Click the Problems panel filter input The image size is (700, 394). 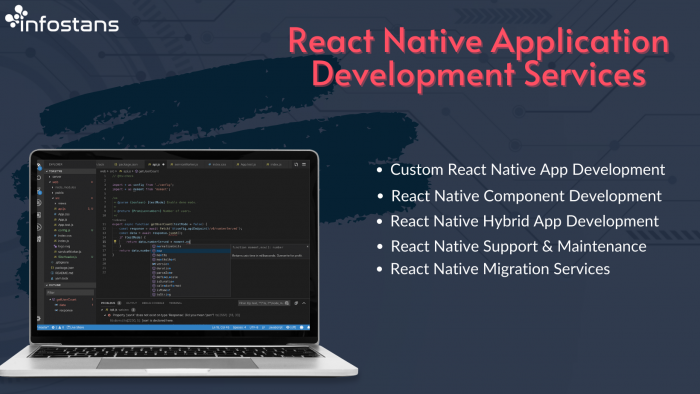pos(264,303)
